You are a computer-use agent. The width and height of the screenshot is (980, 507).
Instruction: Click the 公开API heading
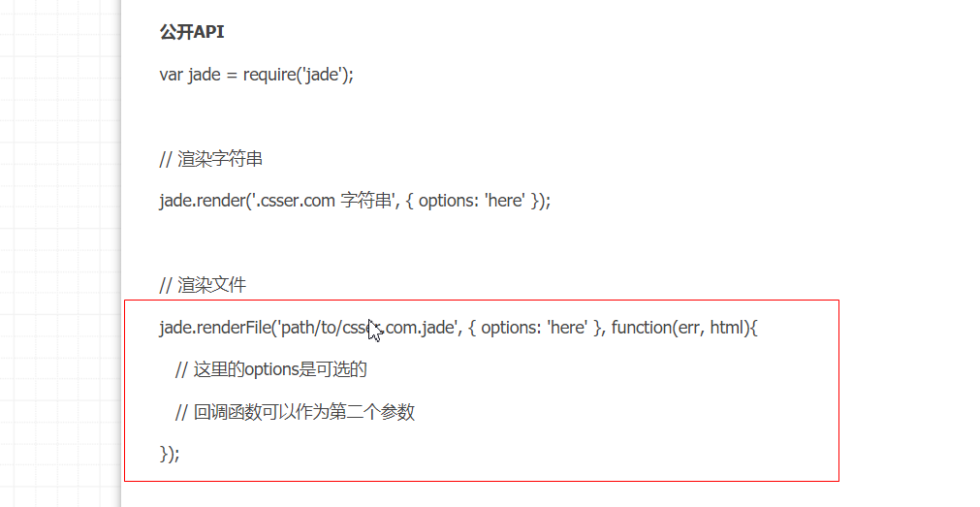(x=192, y=32)
